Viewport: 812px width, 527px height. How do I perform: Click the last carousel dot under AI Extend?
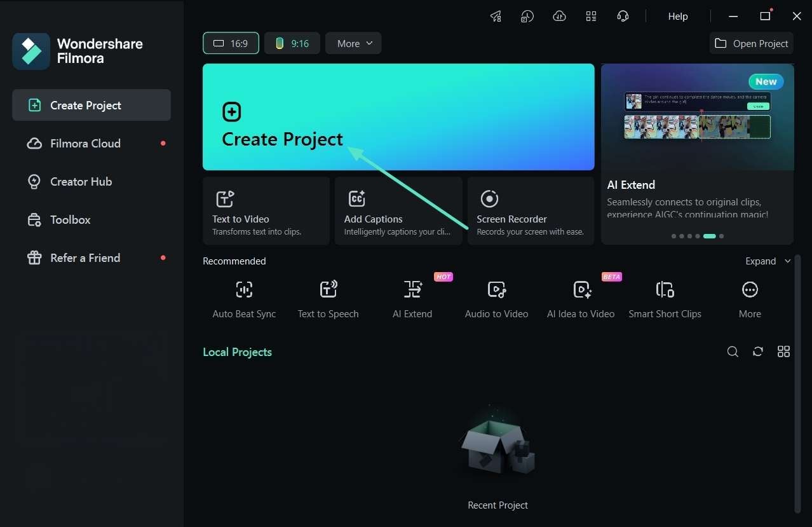[721, 236]
